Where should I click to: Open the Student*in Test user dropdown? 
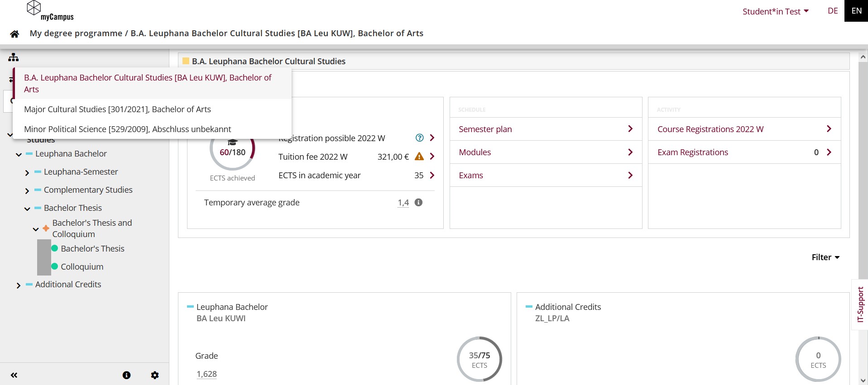(x=776, y=11)
